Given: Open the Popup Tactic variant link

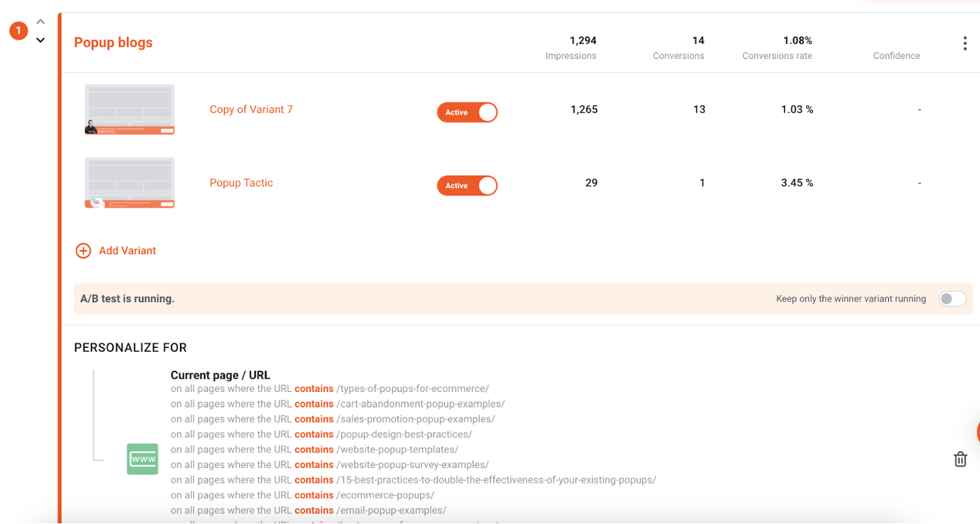Looking at the screenshot, I should 241,183.
